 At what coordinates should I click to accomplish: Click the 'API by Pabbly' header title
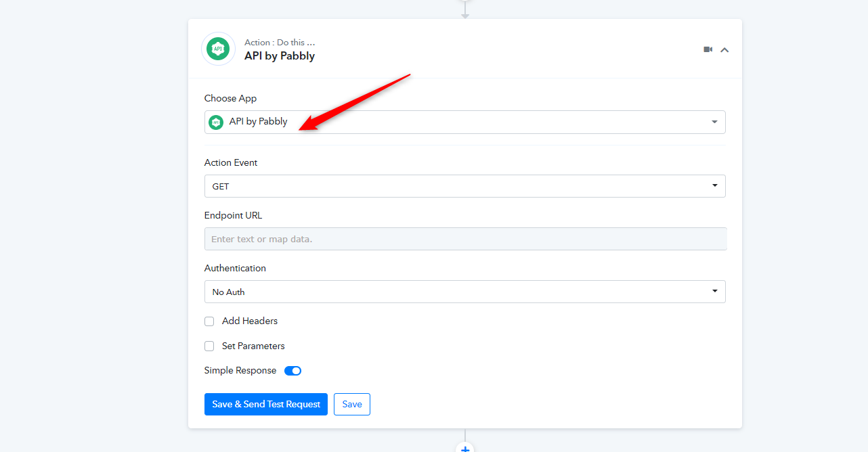280,56
